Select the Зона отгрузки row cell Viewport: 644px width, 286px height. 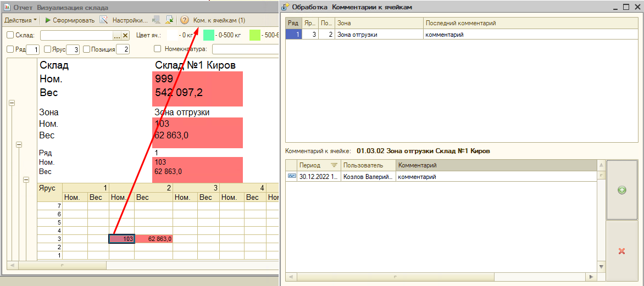coord(379,35)
